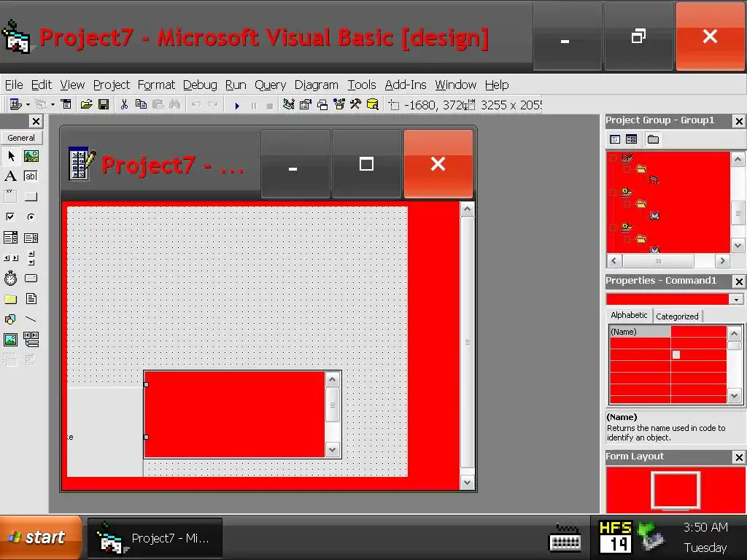This screenshot has height=560, width=747.
Task: Click the General tab of the toolbox
Action: click(21, 138)
